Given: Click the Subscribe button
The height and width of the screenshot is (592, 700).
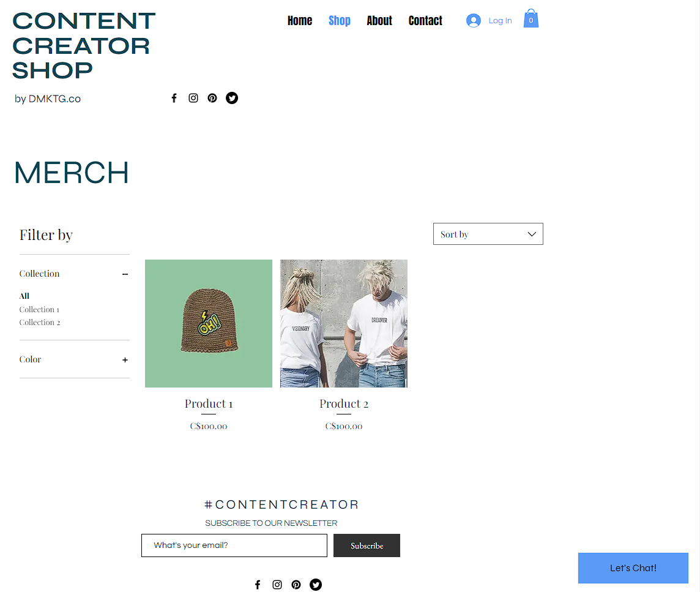Looking at the screenshot, I should 367,545.
